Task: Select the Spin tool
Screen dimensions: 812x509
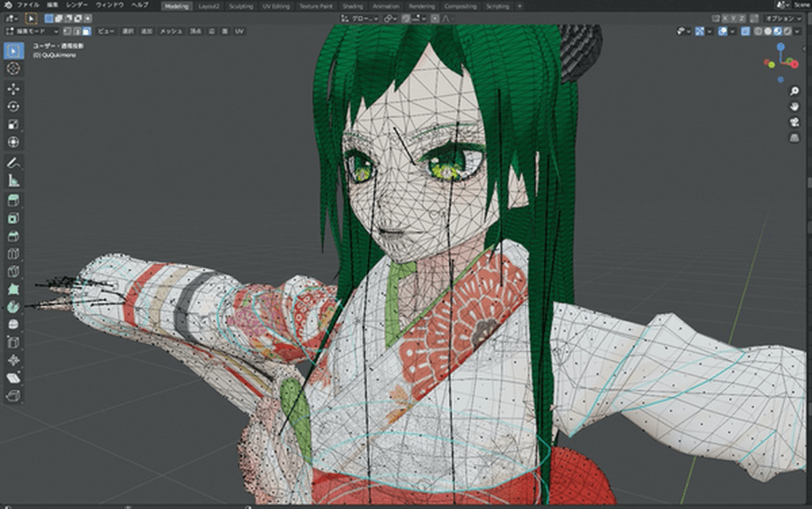Action: point(14,307)
